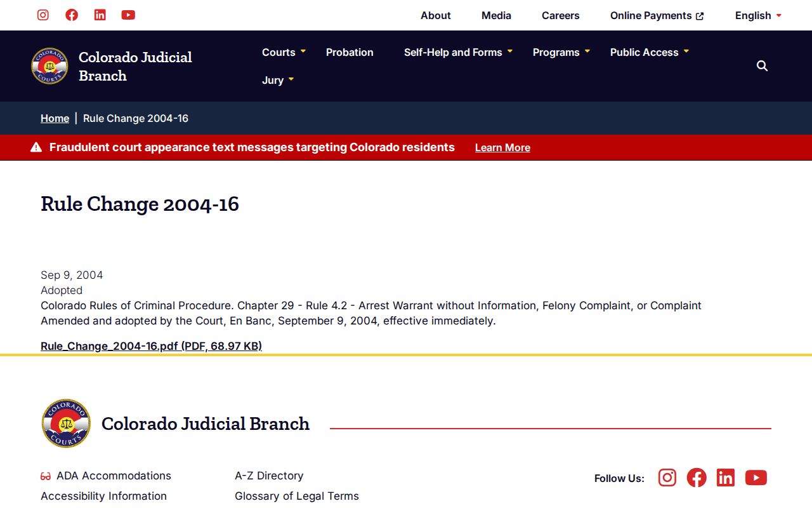812x508 pixels.
Task: Open Facebook icon in top bar
Action: tap(72, 15)
